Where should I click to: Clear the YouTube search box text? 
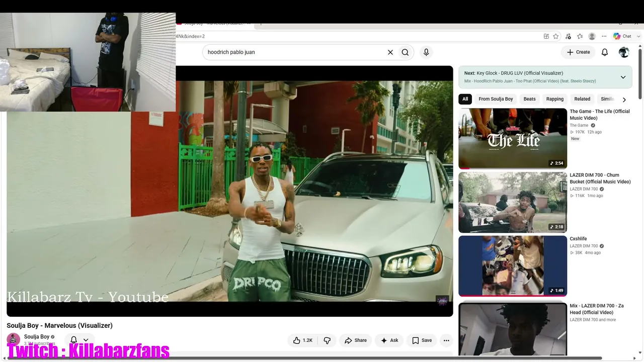[x=390, y=52]
